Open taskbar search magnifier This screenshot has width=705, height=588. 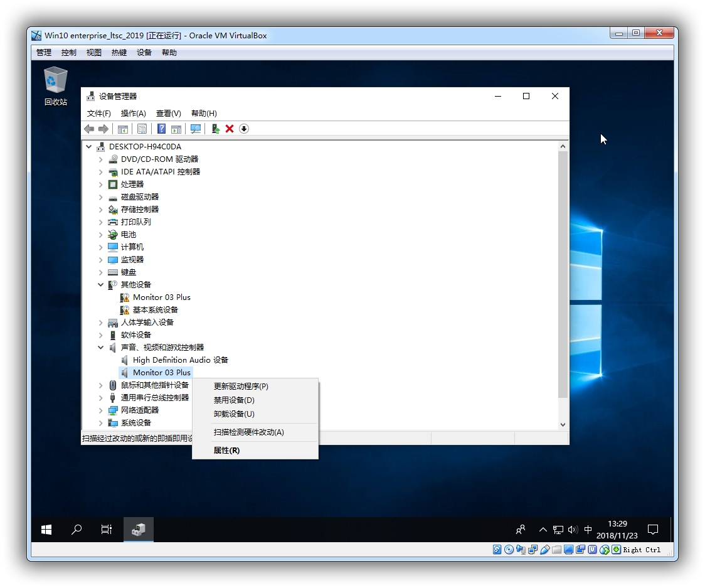(77, 530)
